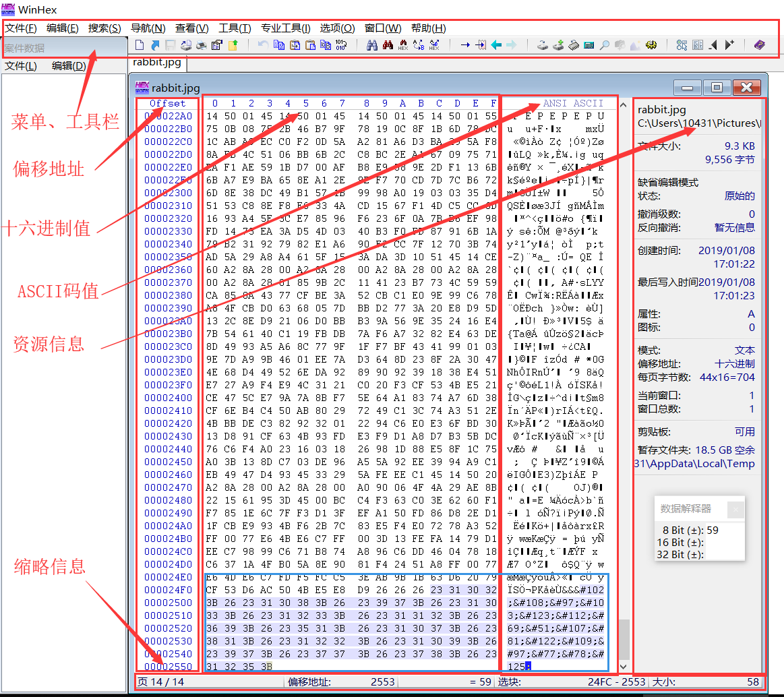Click the Back cyan left arrow icon
The image size is (784, 697).
coord(496,45)
